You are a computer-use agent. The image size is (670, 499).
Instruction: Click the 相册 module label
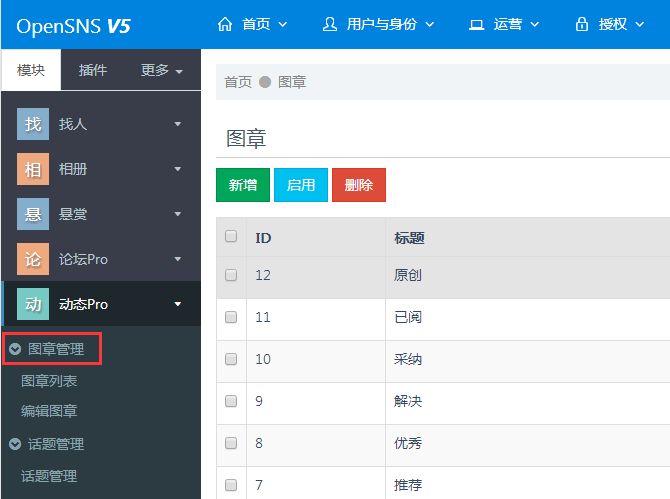pos(73,169)
